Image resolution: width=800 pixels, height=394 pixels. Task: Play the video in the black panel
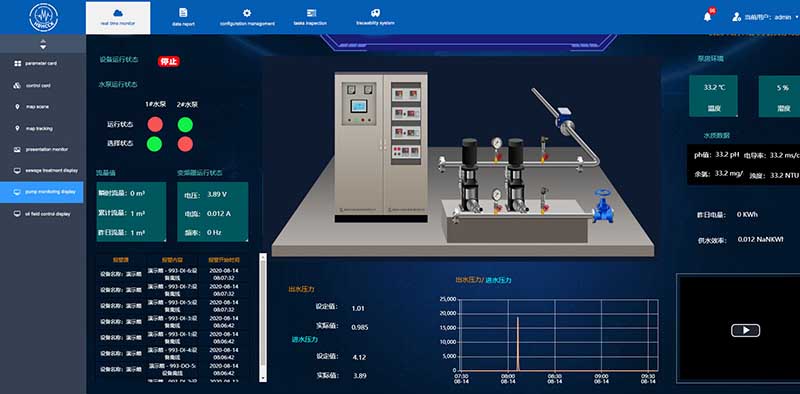(x=745, y=330)
